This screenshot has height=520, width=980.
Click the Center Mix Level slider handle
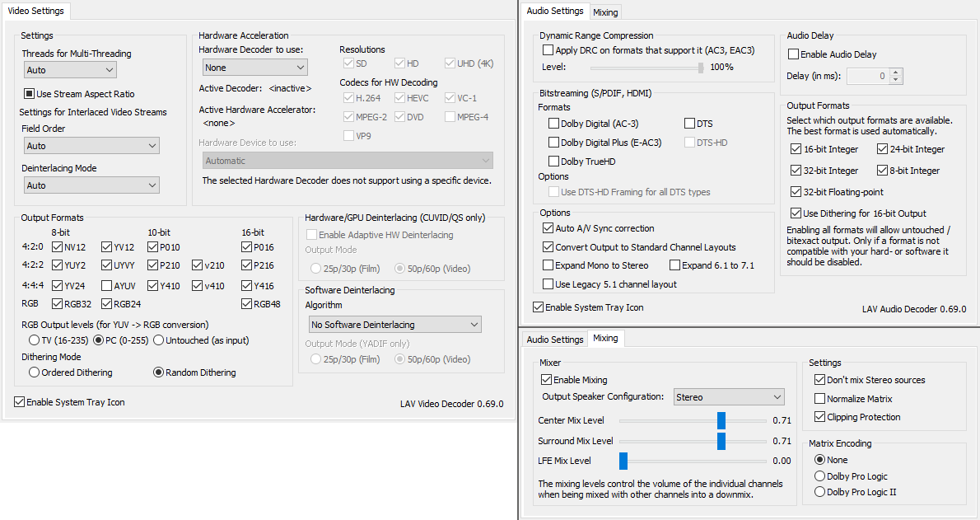pos(721,421)
